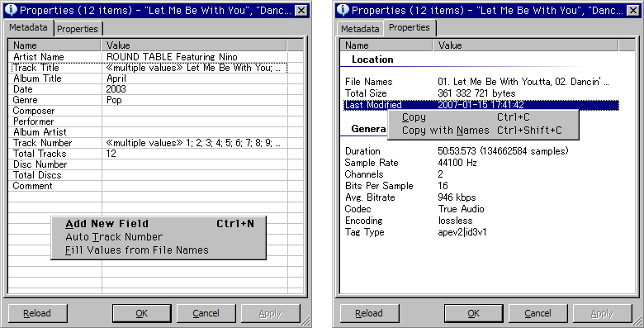Click Reload button in right window
644x328 pixels.
[x=369, y=314]
